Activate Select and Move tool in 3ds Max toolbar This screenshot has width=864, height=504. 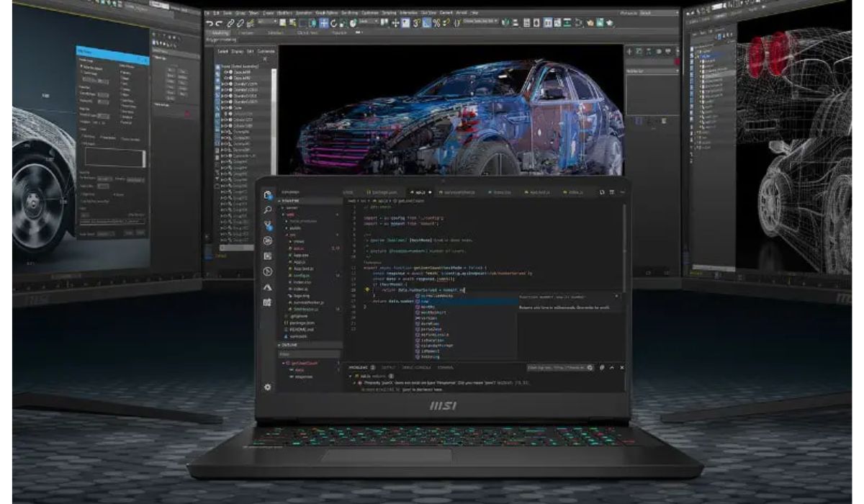point(324,23)
